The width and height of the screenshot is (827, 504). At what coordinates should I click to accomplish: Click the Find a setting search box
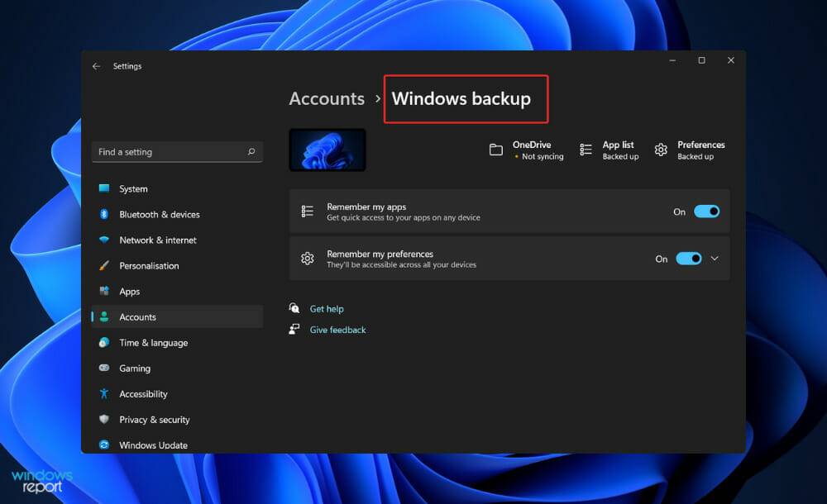point(176,152)
